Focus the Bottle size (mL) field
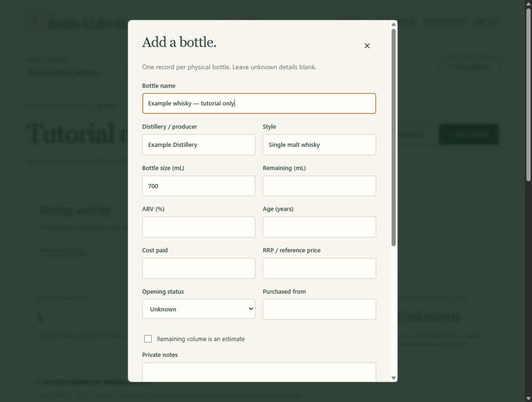Screen dimensions: 532x402 pos(198,186)
